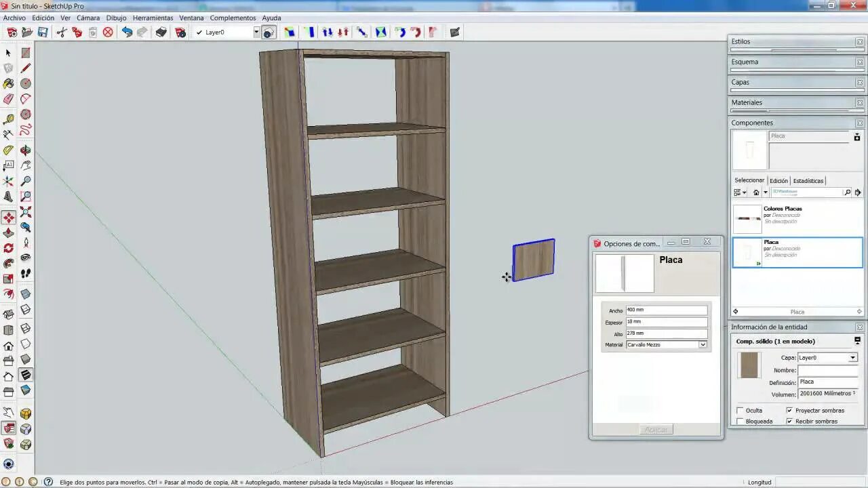The width and height of the screenshot is (868, 488).
Task: Click the Model Info toolbar icon
Action: (180, 32)
